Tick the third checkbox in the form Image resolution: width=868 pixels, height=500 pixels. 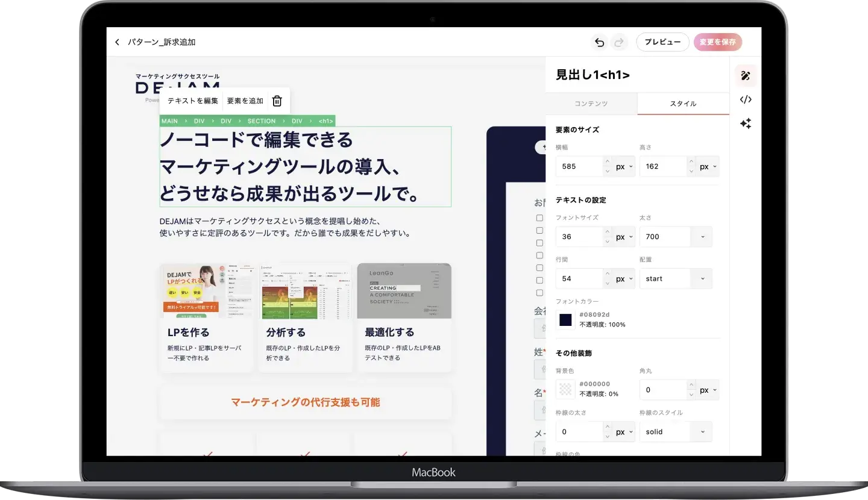pyautogui.click(x=539, y=243)
